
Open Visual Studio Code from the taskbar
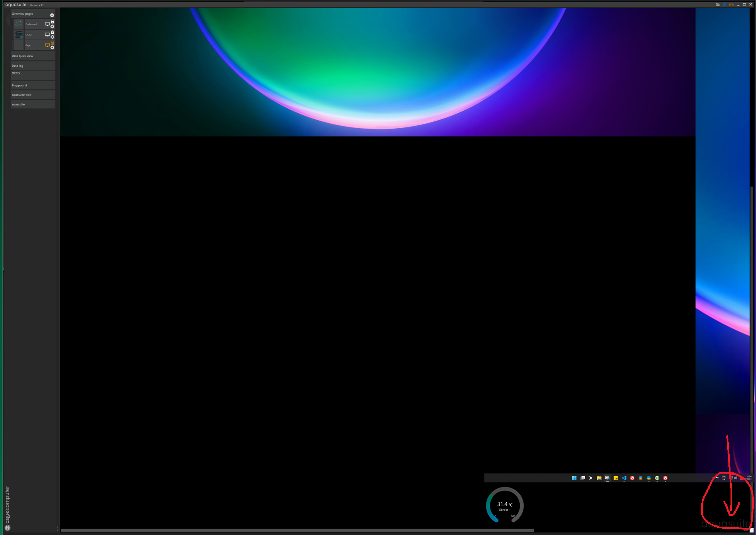coord(624,478)
